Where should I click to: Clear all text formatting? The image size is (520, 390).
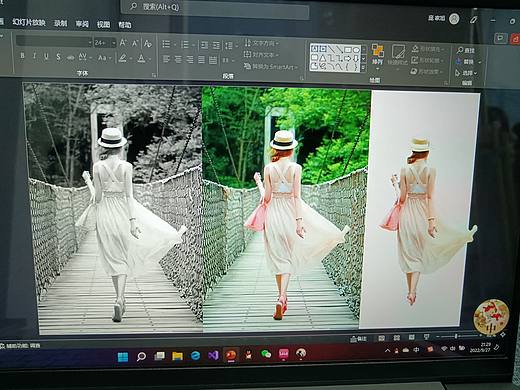coord(147,43)
